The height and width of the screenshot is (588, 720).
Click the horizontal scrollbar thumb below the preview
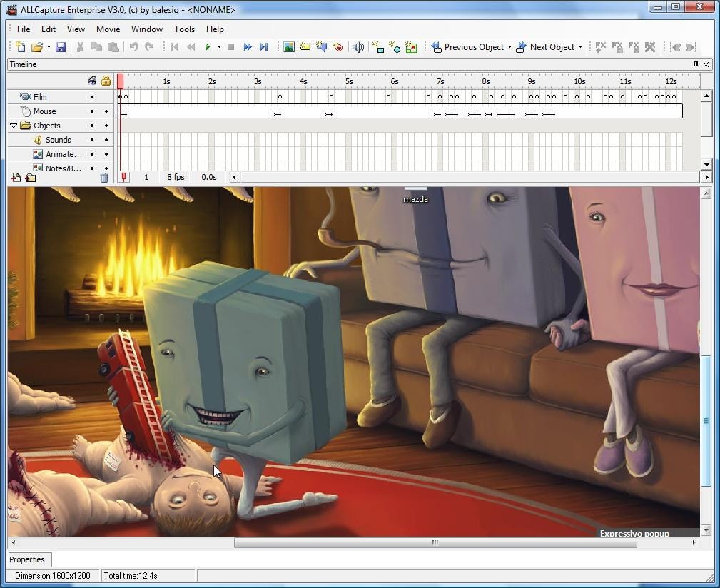click(x=435, y=542)
